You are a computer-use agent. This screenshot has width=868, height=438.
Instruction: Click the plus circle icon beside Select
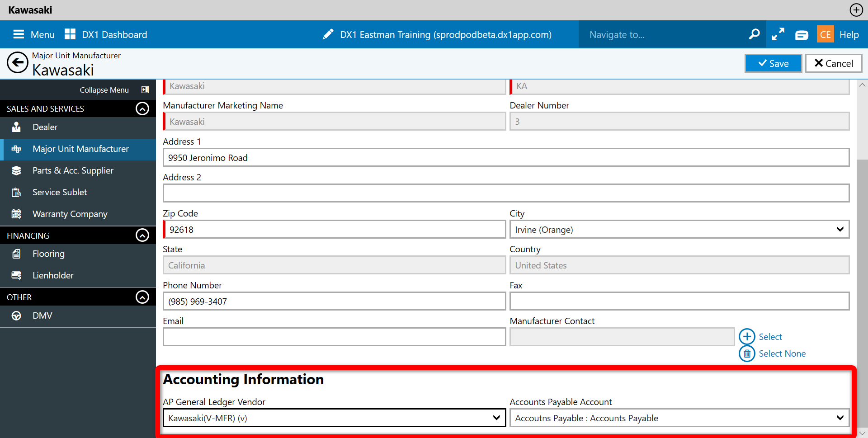click(747, 337)
